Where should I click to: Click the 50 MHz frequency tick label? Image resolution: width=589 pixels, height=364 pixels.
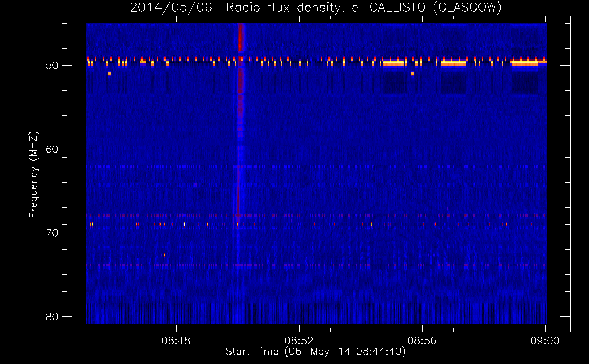click(52, 66)
